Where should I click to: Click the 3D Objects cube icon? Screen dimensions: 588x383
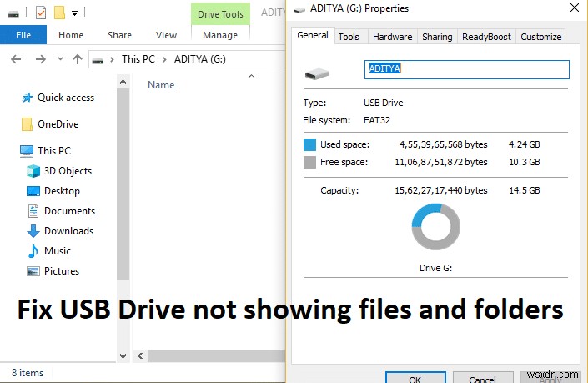pos(33,171)
